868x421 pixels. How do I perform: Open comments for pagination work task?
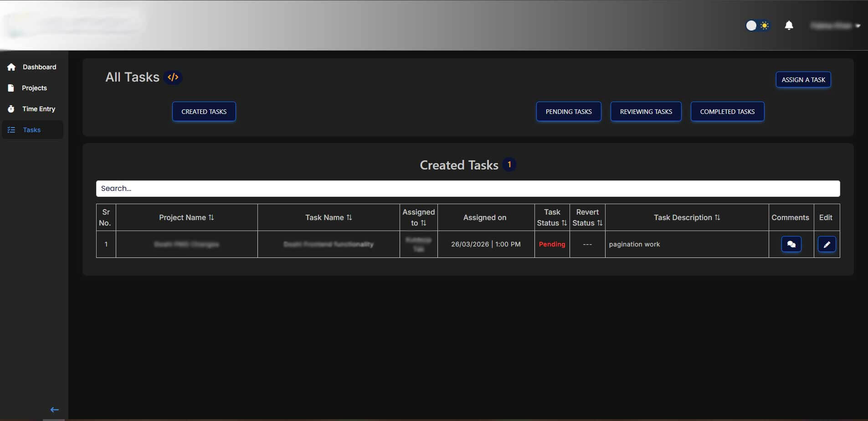[791, 244]
